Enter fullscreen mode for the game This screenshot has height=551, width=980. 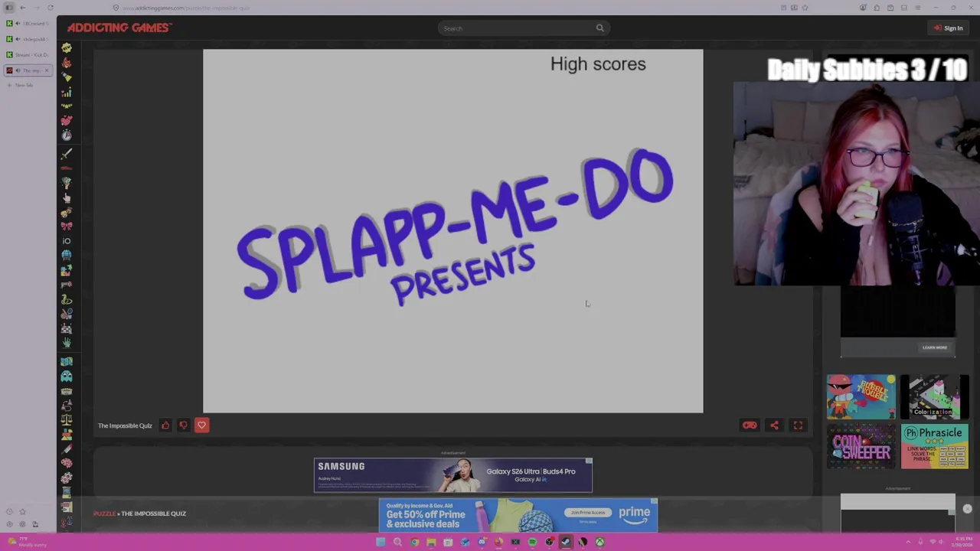coord(798,425)
